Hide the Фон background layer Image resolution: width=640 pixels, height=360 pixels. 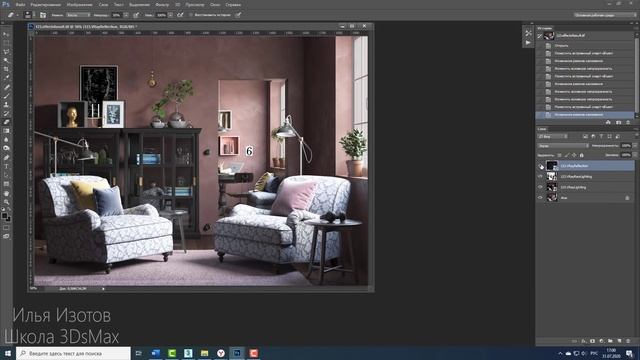click(541, 198)
